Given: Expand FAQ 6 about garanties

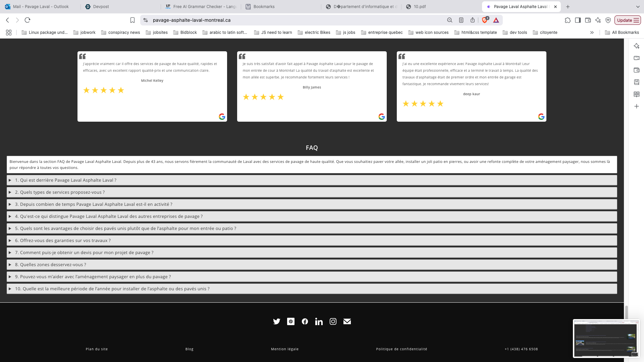Looking at the screenshot, I should click(63, 240).
